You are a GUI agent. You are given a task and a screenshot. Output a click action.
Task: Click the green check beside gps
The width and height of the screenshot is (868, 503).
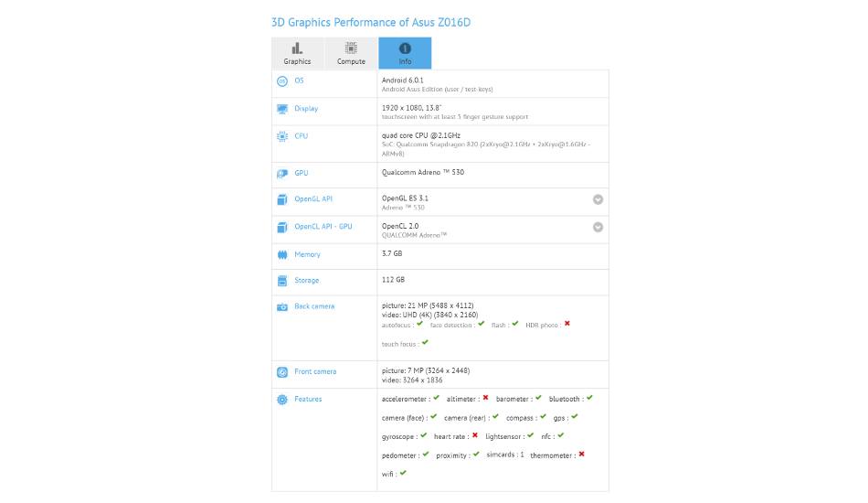pos(575,417)
